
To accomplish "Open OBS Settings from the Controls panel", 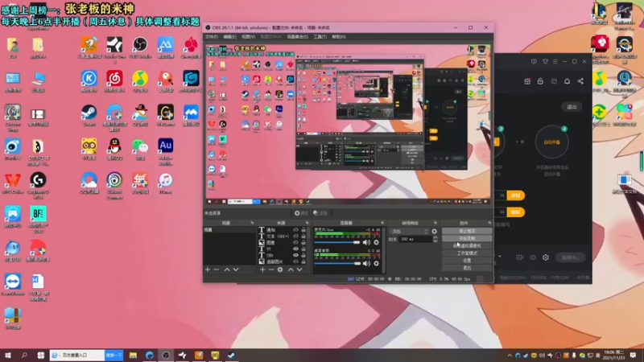I will (467, 261).
